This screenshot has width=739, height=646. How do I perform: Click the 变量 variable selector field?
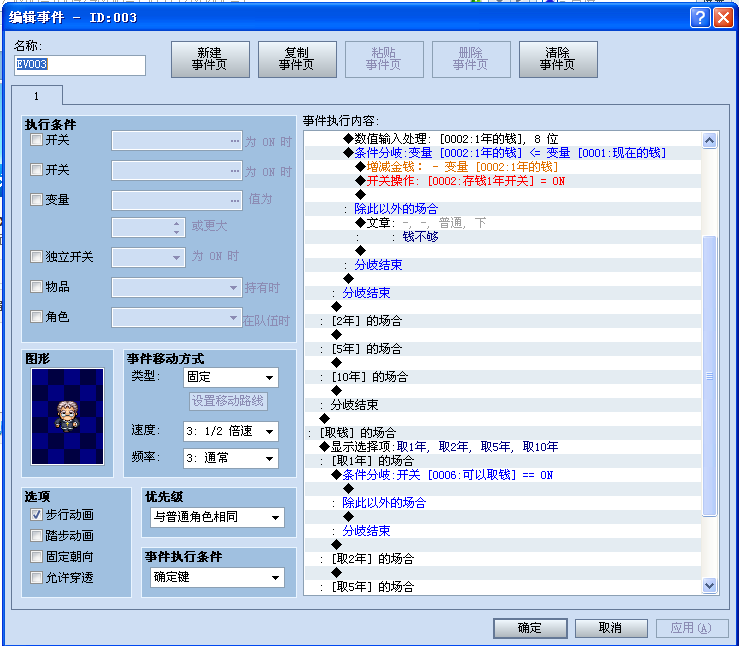pyautogui.click(x=177, y=200)
